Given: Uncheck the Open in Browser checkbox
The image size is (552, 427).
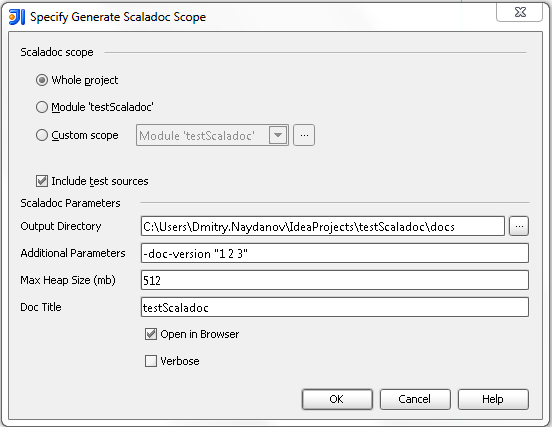Looking at the screenshot, I should [151, 334].
